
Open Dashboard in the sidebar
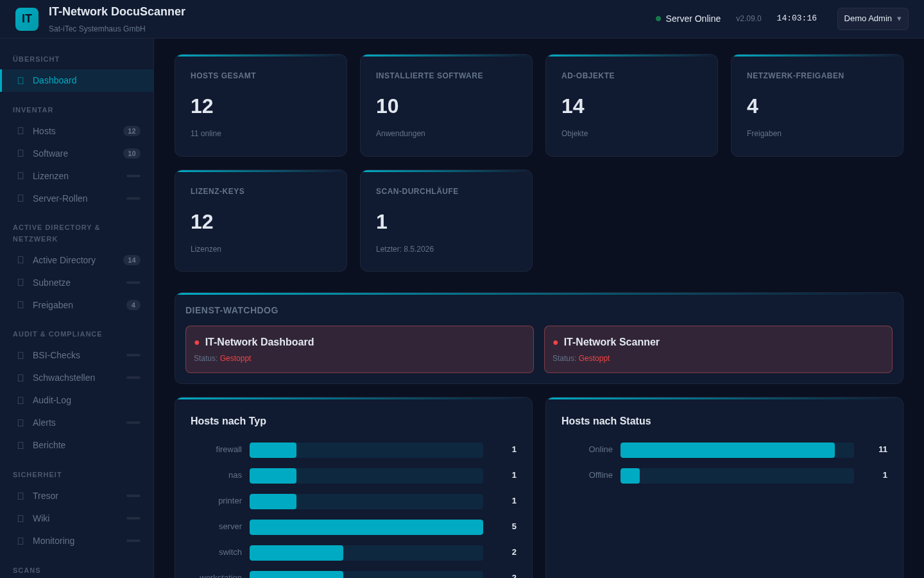click(x=77, y=80)
